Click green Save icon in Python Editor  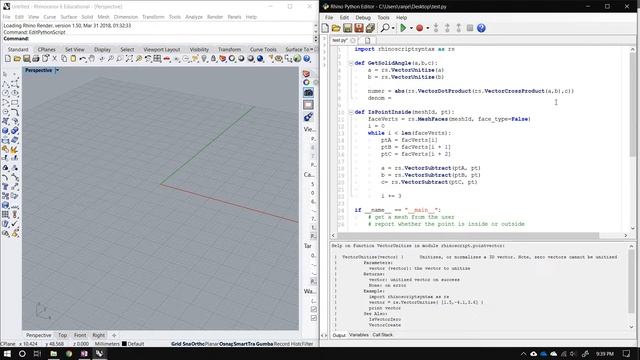[x=347, y=28]
